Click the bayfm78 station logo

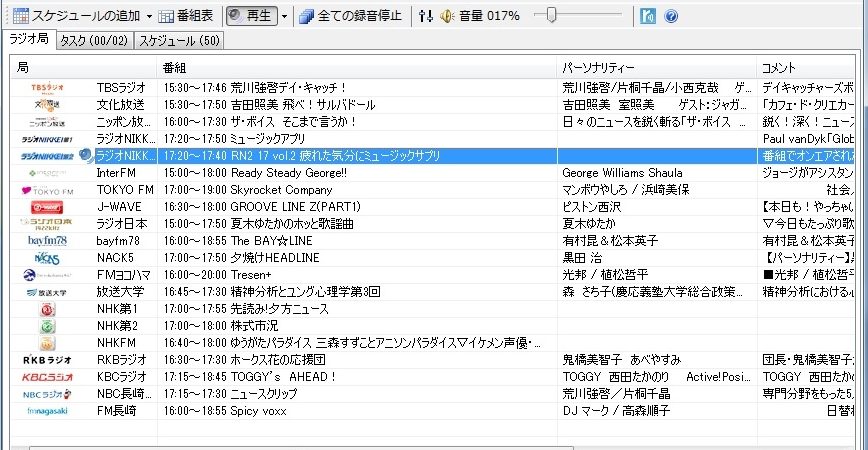tap(47, 241)
